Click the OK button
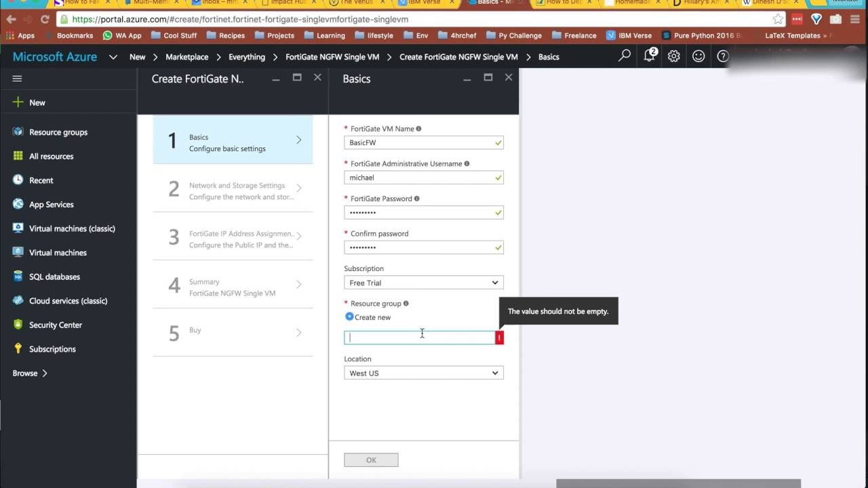 (x=371, y=460)
